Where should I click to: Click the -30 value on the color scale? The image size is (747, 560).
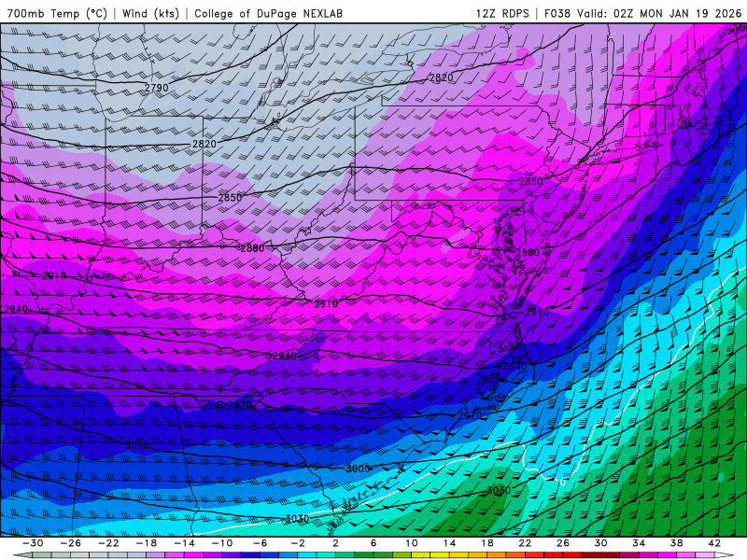(x=33, y=543)
